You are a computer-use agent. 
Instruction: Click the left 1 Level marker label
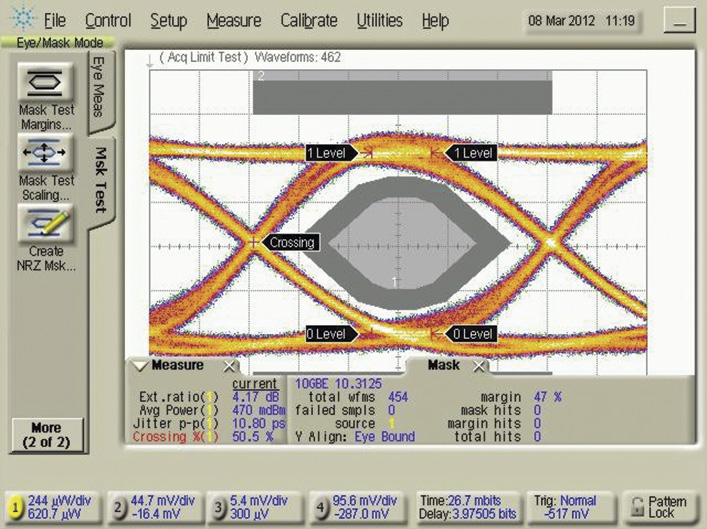pyautogui.click(x=330, y=153)
